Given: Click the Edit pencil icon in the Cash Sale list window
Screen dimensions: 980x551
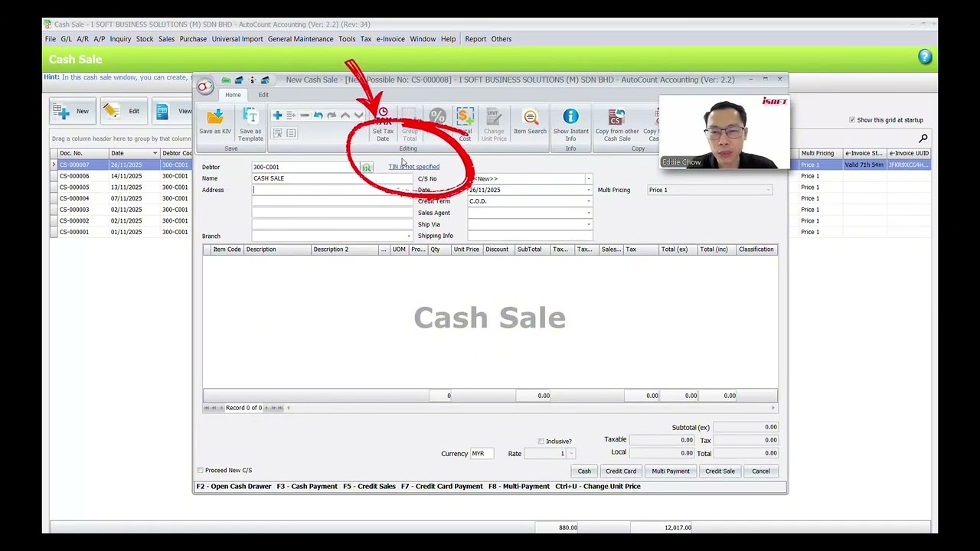Looking at the screenshot, I should 112,111.
